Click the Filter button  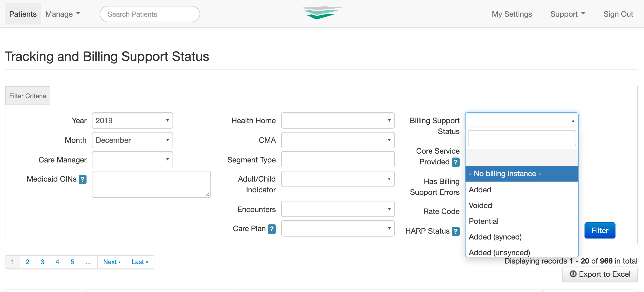600,230
